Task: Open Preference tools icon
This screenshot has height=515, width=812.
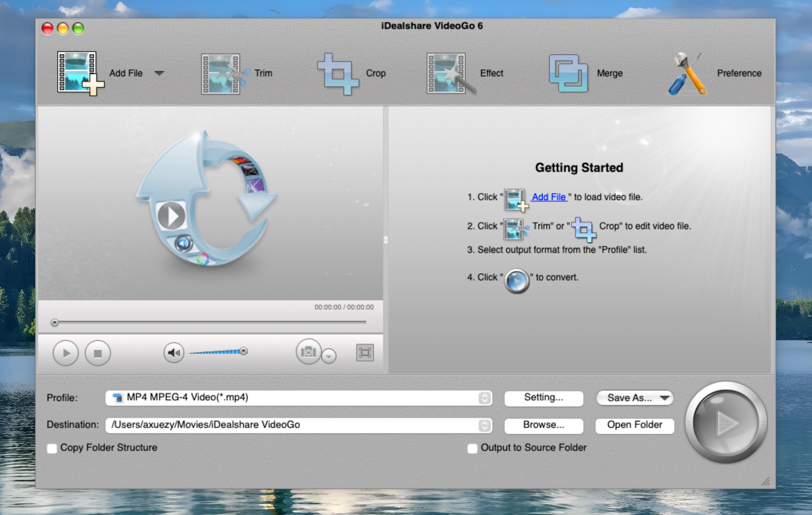Action: (687, 73)
